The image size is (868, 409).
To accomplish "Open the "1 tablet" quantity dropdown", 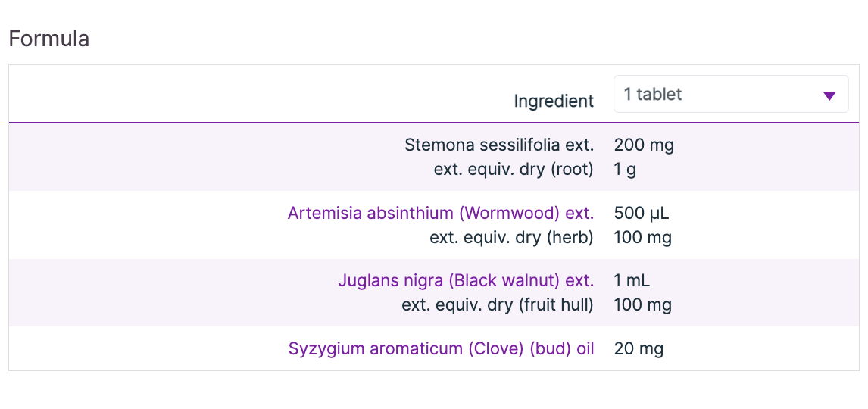I will click(x=720, y=95).
